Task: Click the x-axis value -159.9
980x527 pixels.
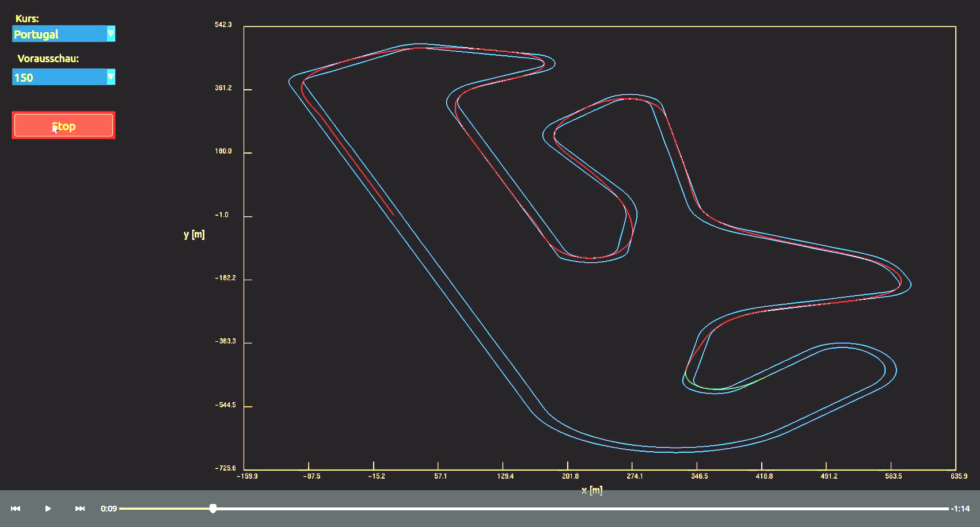Action: [x=248, y=476]
